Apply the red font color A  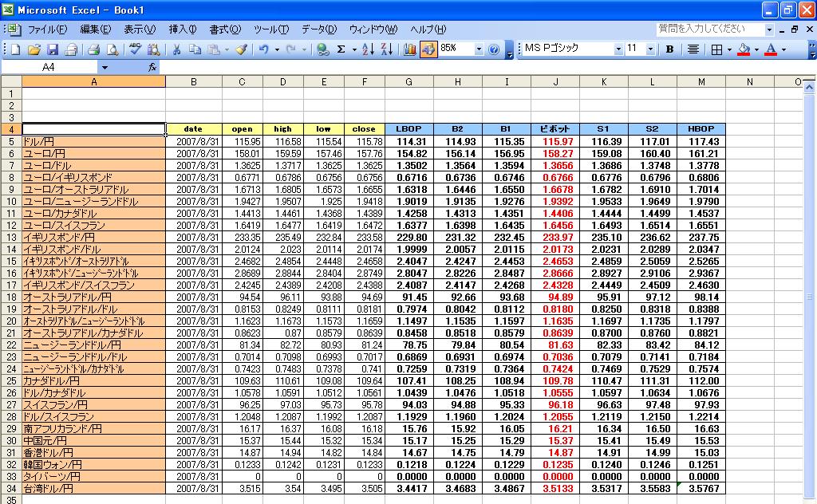pyautogui.click(x=772, y=49)
